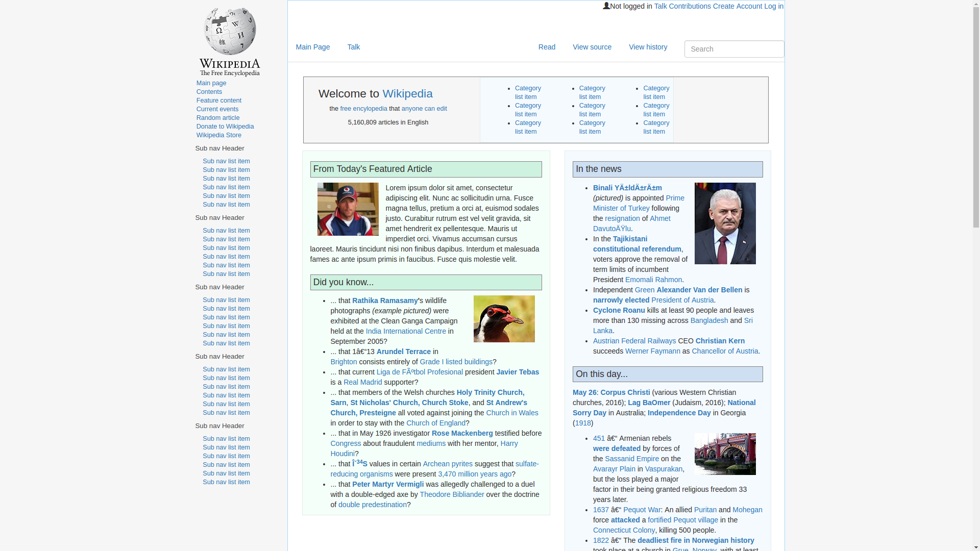Image resolution: width=980 pixels, height=551 pixels.
Task: Click Create Account link
Action: point(738,6)
